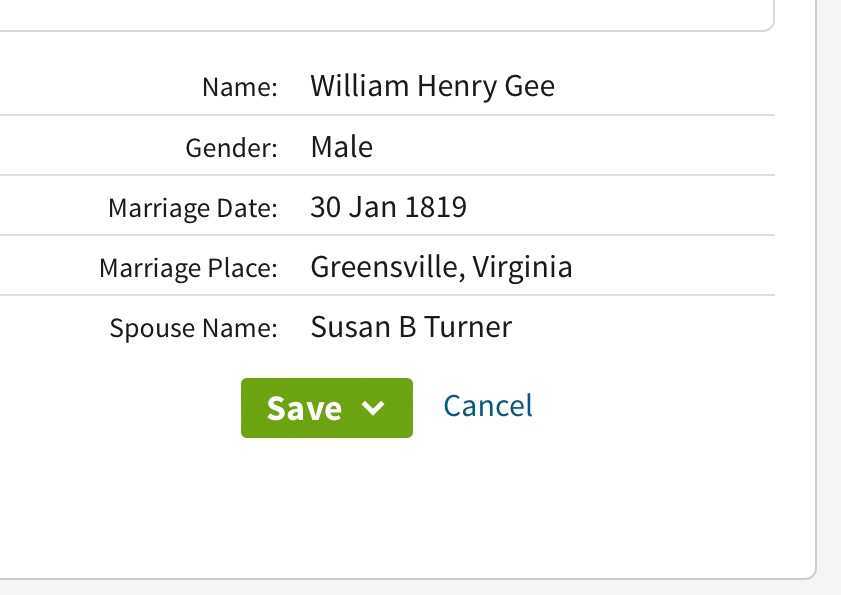
Task: Select the Male gender value
Action: [342, 147]
